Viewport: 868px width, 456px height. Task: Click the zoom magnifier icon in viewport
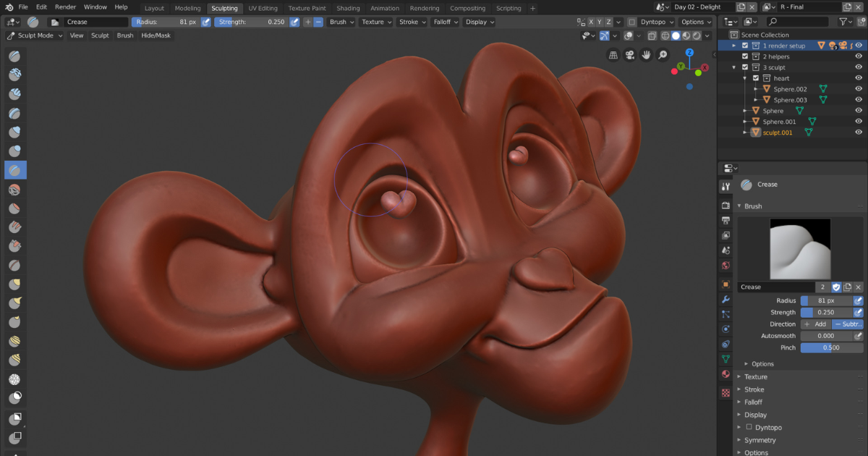663,55
